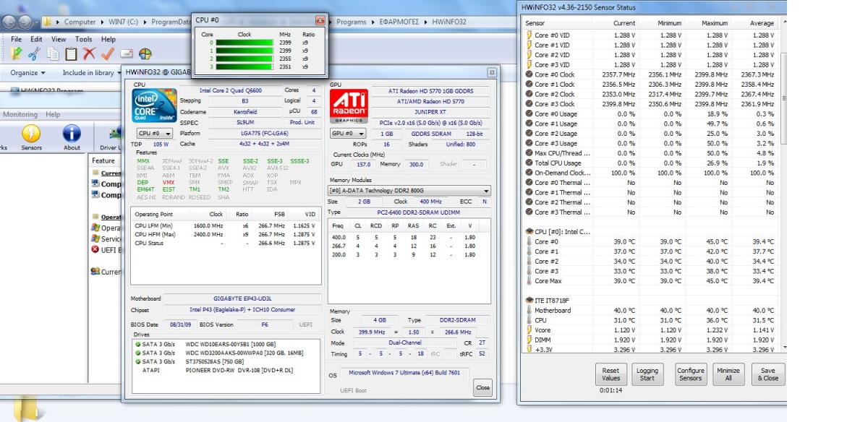Click the Motherboard temperature sensor icon

[529, 310]
